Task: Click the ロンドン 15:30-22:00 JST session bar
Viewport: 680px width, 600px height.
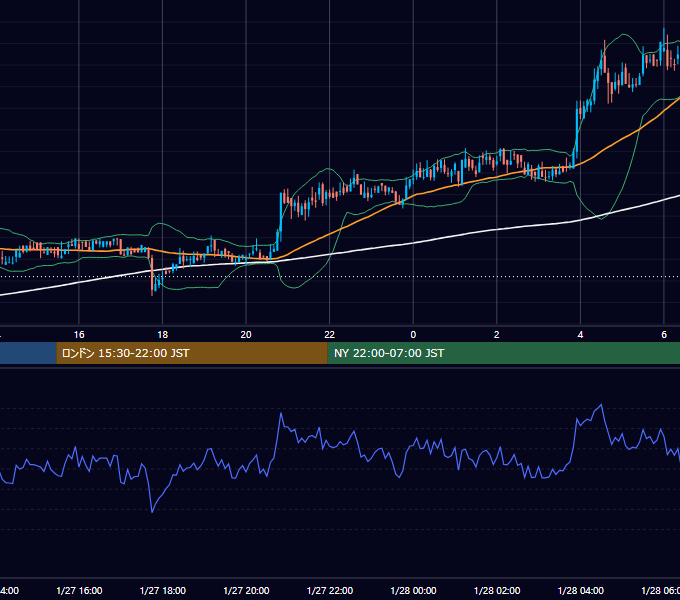Action: [192, 353]
